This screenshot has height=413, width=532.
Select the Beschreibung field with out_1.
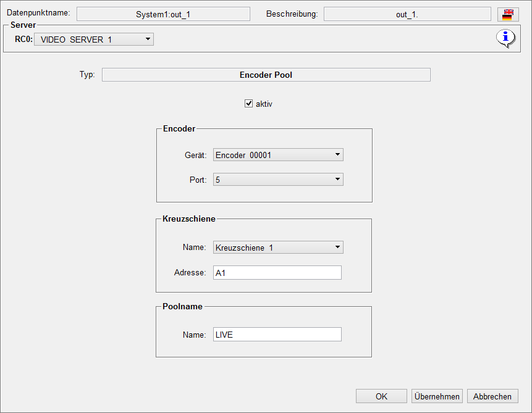407,14
